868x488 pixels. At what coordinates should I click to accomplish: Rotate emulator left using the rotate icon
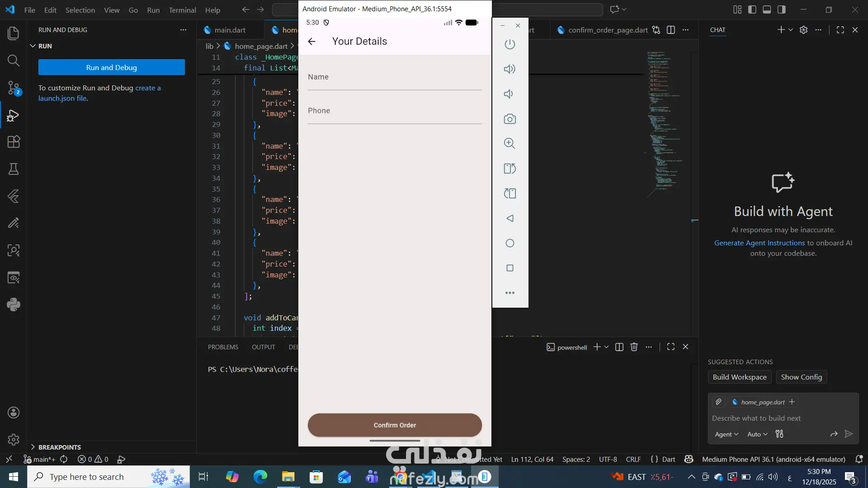click(x=509, y=169)
